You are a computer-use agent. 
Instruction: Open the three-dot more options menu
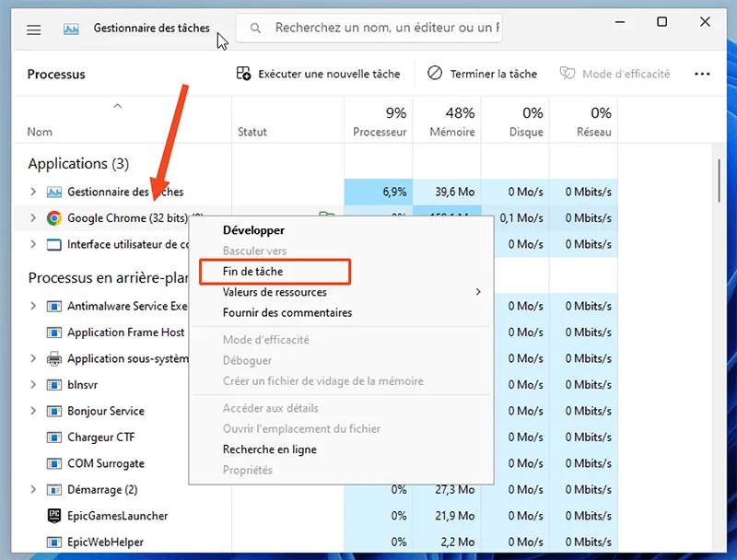point(702,74)
